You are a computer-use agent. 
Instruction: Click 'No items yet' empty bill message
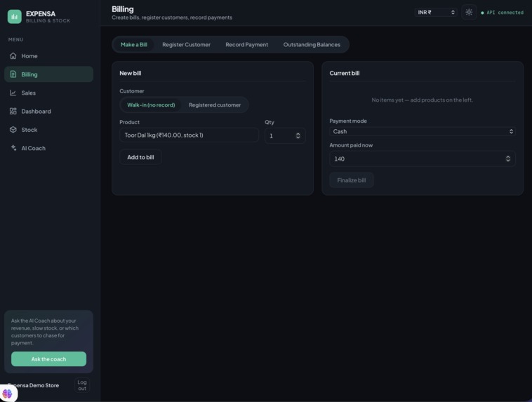422,100
